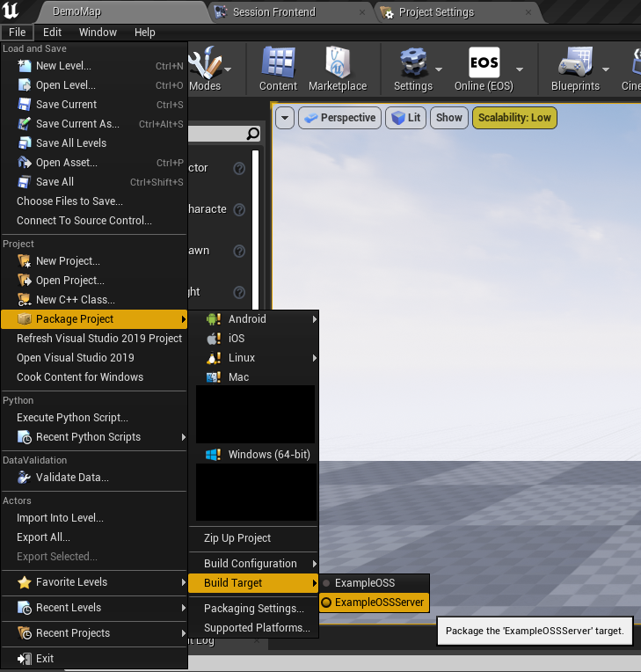
Task: Open Supported Platforms menu entry
Action: pos(253,628)
